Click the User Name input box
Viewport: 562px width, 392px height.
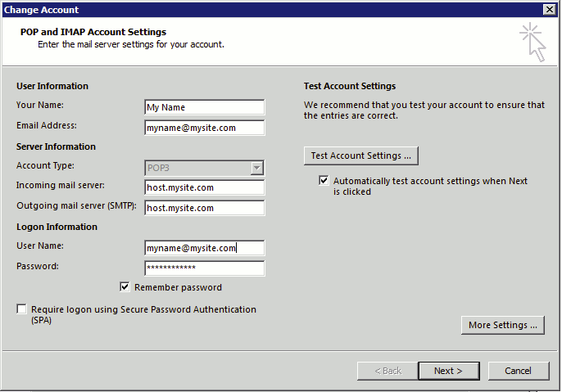pos(204,248)
